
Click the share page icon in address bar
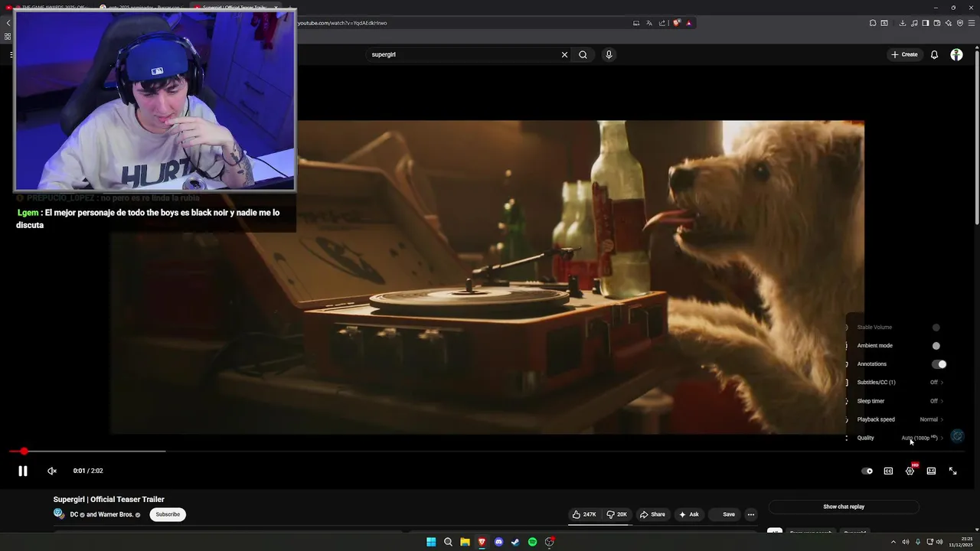click(662, 23)
